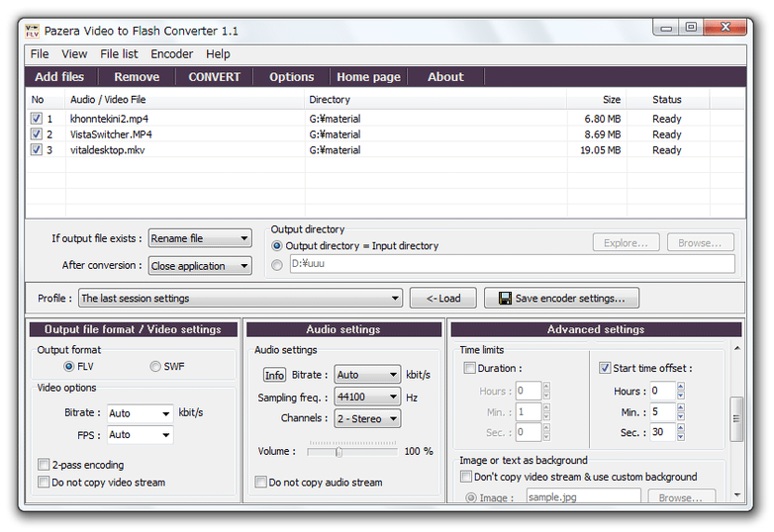Open Options from toolbar

(292, 77)
